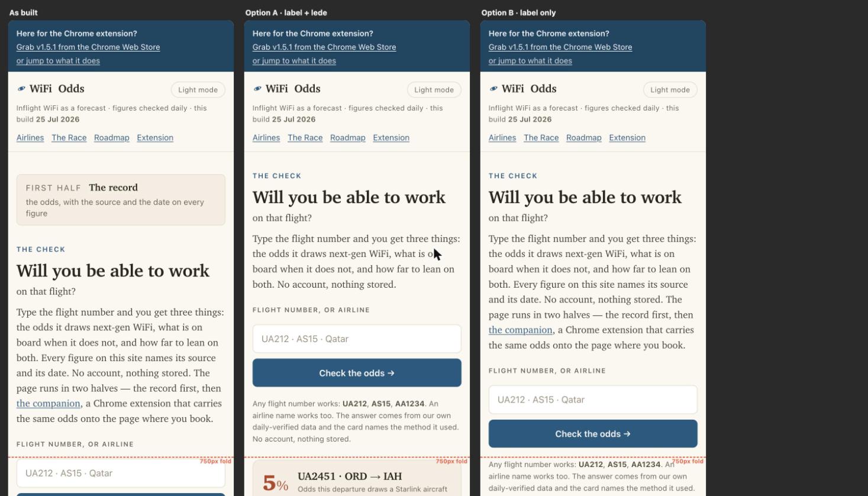
Task: Click WiFi Odds logo icon in Option A panel
Action: point(257,89)
